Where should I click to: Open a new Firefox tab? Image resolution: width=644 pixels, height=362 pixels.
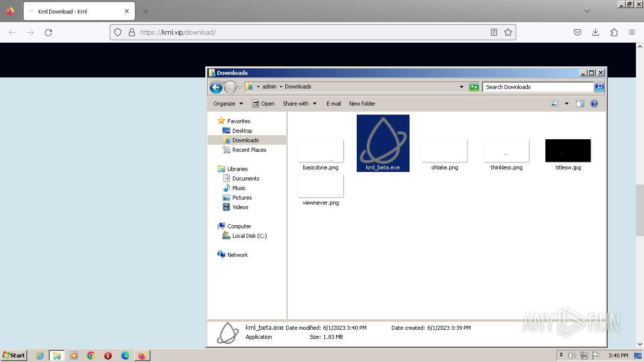click(145, 11)
